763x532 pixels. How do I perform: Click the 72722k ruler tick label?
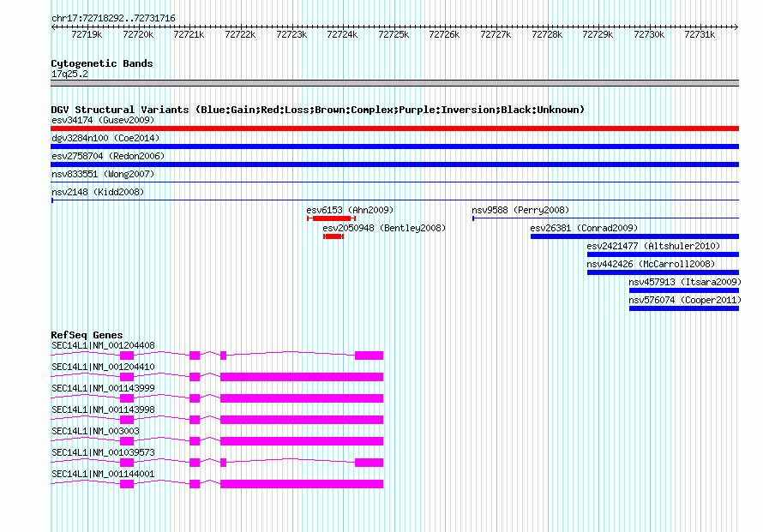pyautogui.click(x=240, y=34)
